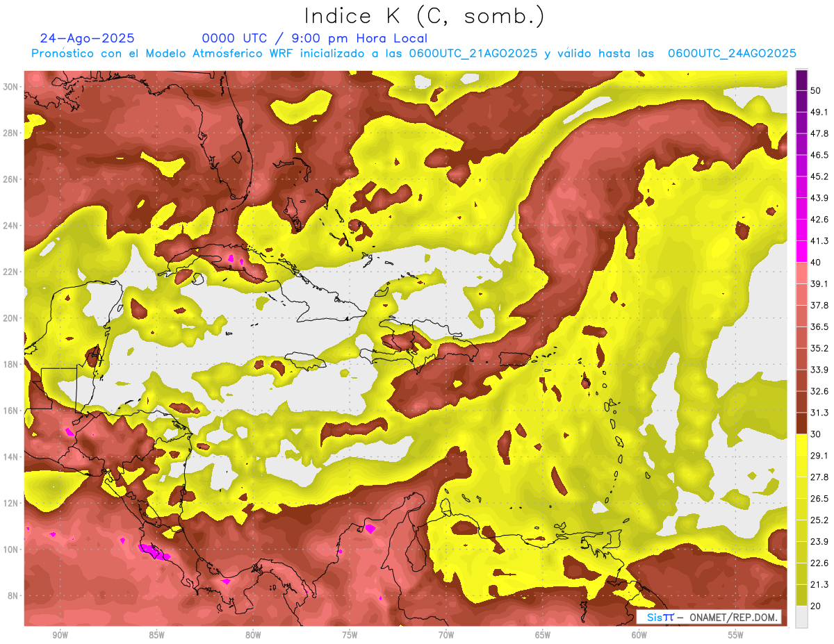Click the "12N" latitude label
The width and height of the screenshot is (834, 644).
coord(10,503)
